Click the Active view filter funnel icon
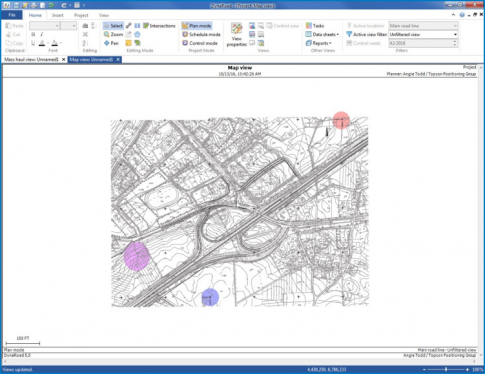This screenshot has width=485, height=374. pyautogui.click(x=349, y=34)
